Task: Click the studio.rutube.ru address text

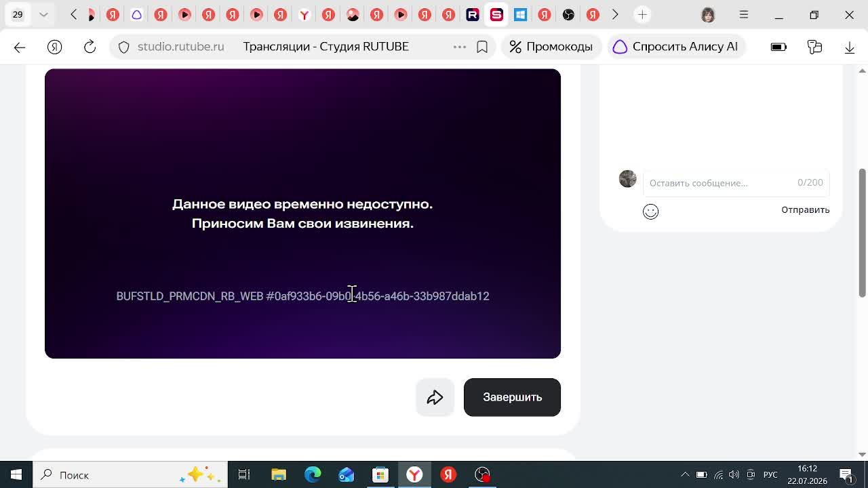Action: [x=180, y=47]
